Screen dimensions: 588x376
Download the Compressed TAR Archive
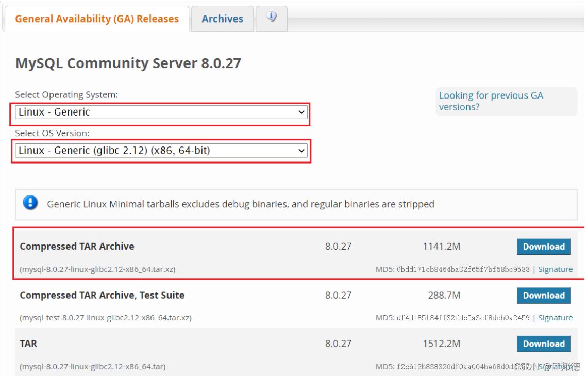click(x=544, y=247)
